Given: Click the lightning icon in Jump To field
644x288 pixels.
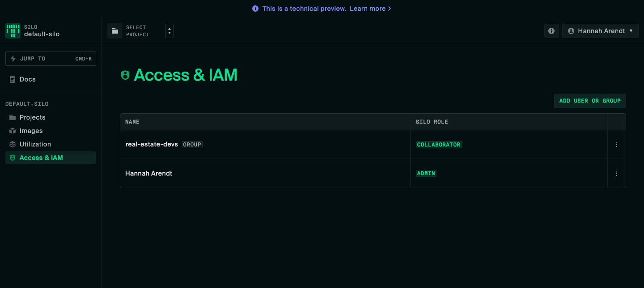Looking at the screenshot, I should click(13, 58).
